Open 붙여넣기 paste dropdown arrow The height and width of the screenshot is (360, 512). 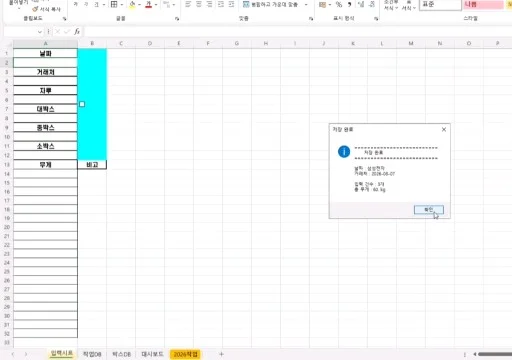[19, 9]
